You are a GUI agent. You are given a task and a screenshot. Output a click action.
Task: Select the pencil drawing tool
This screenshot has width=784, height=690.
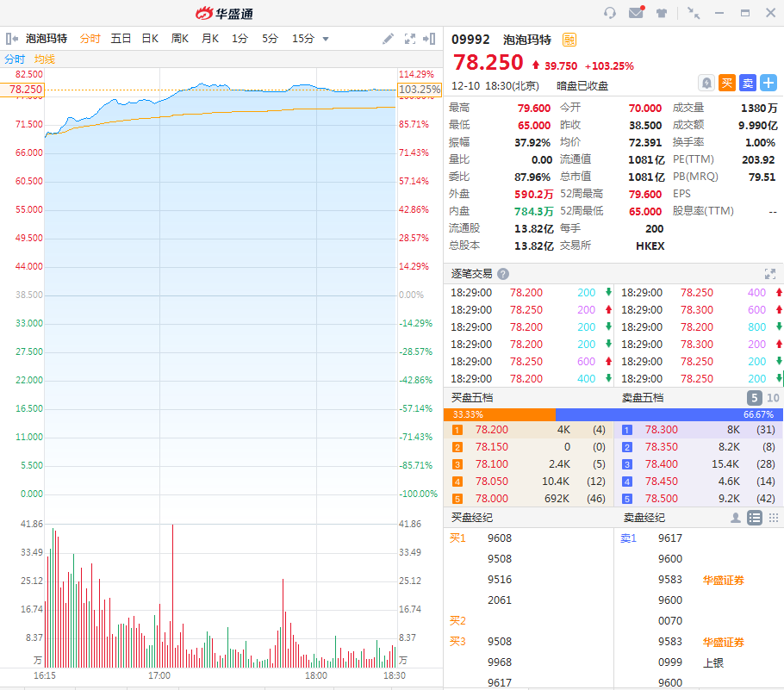pyautogui.click(x=388, y=39)
